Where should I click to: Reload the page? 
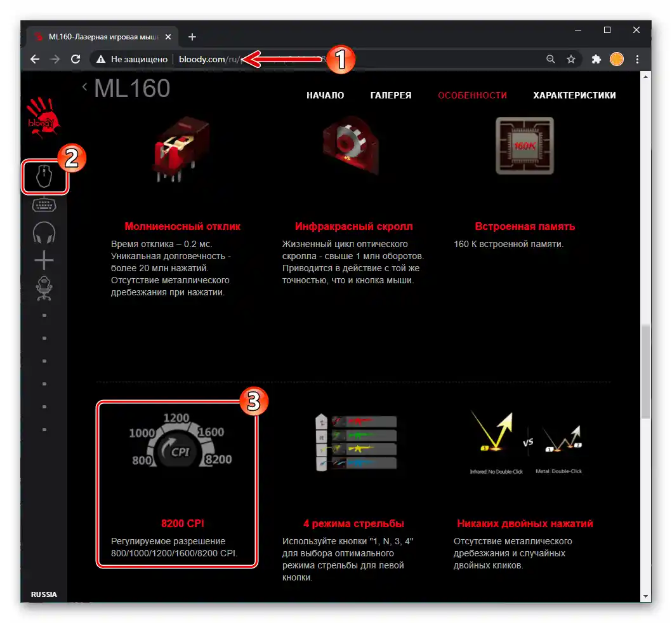point(76,59)
